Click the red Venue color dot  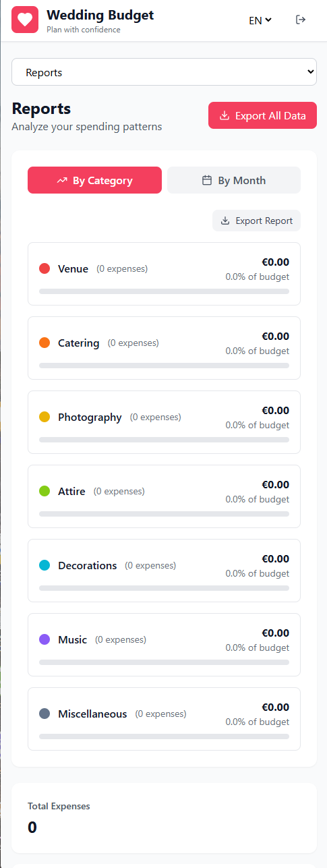(x=44, y=268)
